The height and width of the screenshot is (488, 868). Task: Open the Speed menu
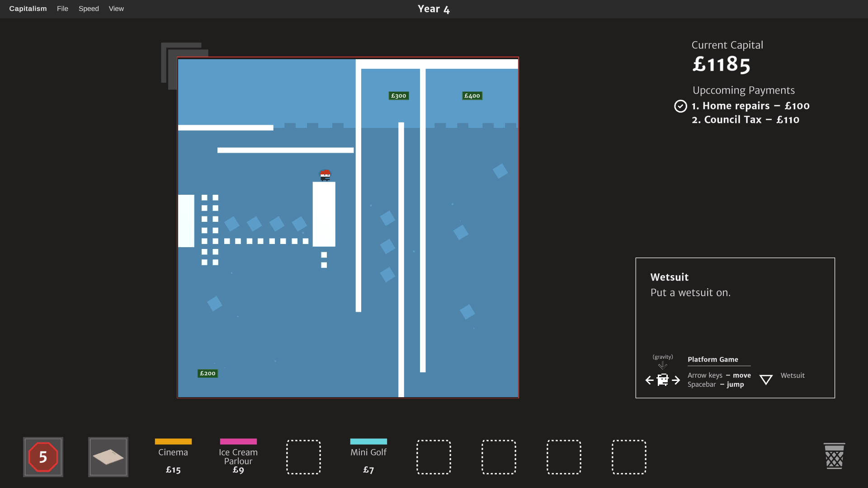pos(89,9)
